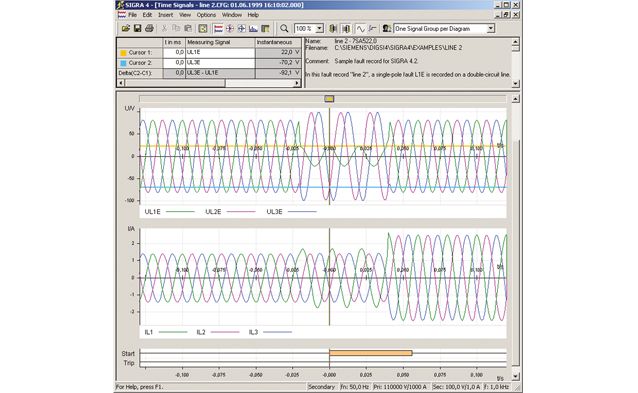This screenshot has width=638, height=393.
Task: Click the Open file toolbar icon
Action: coord(126,28)
